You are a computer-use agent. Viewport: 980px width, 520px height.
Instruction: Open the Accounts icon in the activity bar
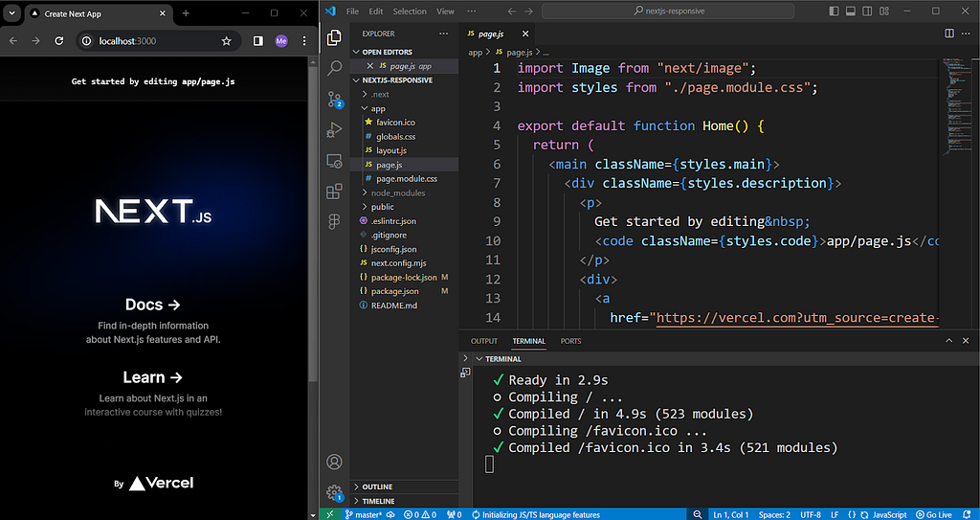point(334,462)
